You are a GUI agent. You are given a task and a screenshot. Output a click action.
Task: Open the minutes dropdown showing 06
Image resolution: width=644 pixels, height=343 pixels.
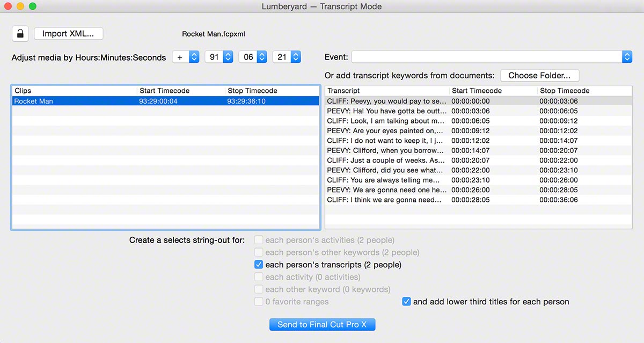pos(253,57)
